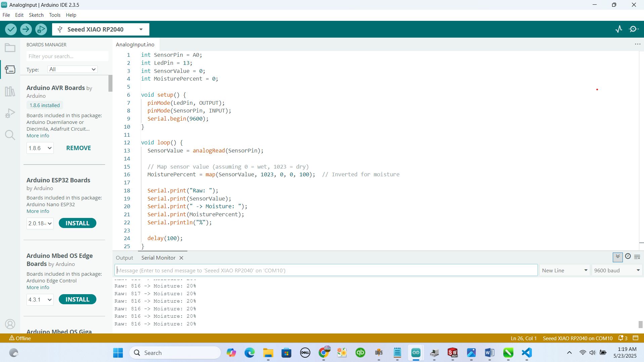Screen dimensions: 644x362
Task: Open the Help menu
Action: point(71,15)
